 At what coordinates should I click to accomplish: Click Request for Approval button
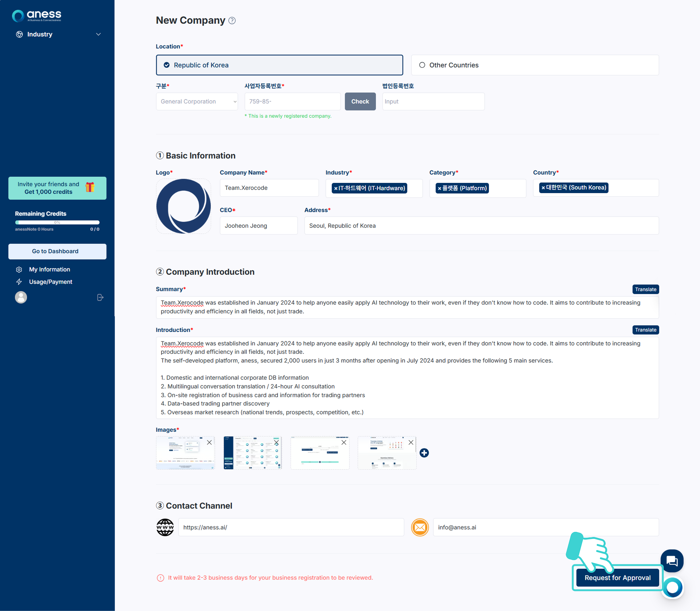[x=617, y=577]
